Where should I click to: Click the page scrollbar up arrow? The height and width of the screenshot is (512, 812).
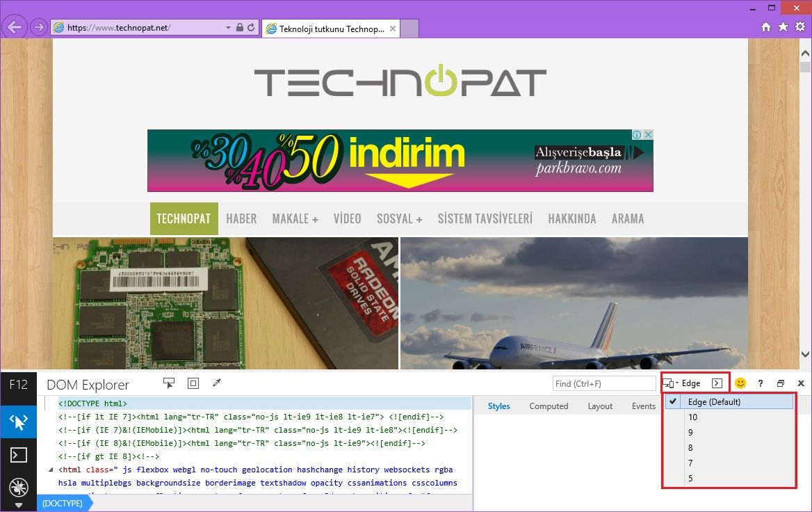[805, 53]
